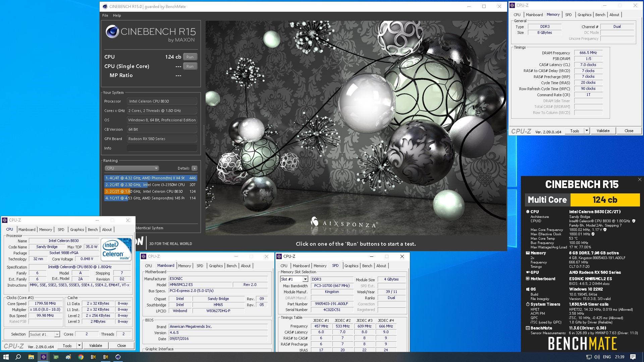This screenshot has width=644, height=362.
Task: Click the Cinebench sphere icon on the taskbar
Action: 118,357
